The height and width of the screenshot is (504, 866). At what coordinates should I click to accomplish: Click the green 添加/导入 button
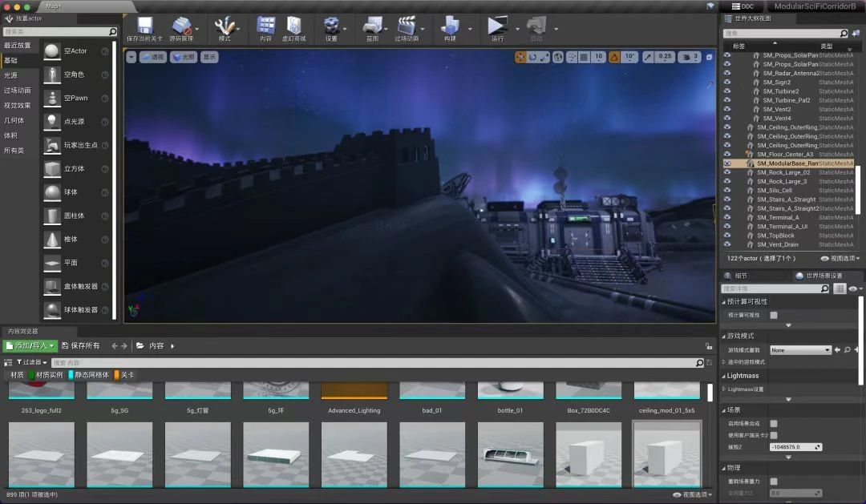30,345
